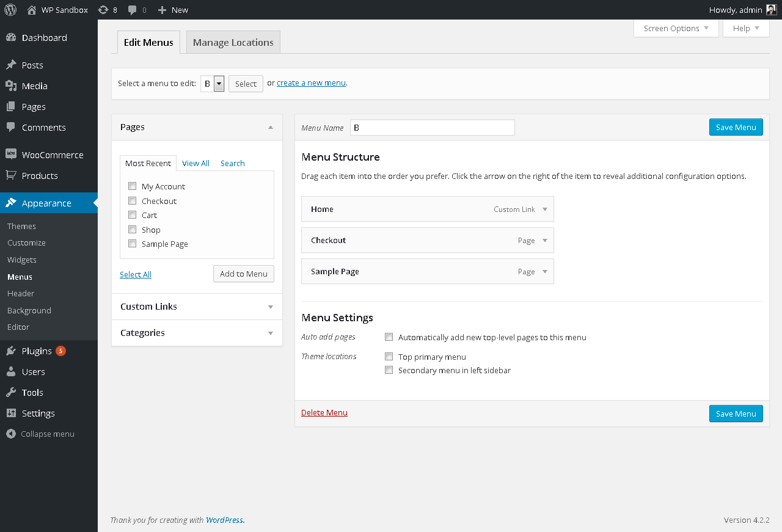Open WP Sandbox home icon

[32, 10]
